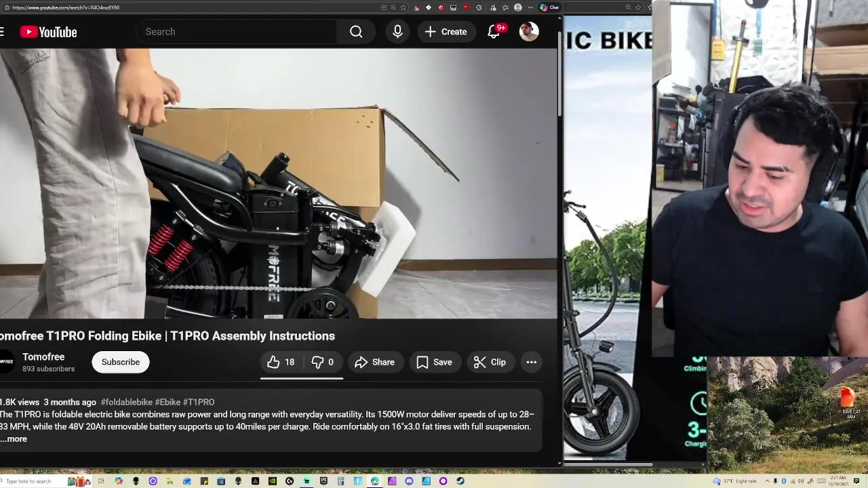The image size is (868, 488).
Task: Click favorite star in second browser window
Action: click(638, 7)
